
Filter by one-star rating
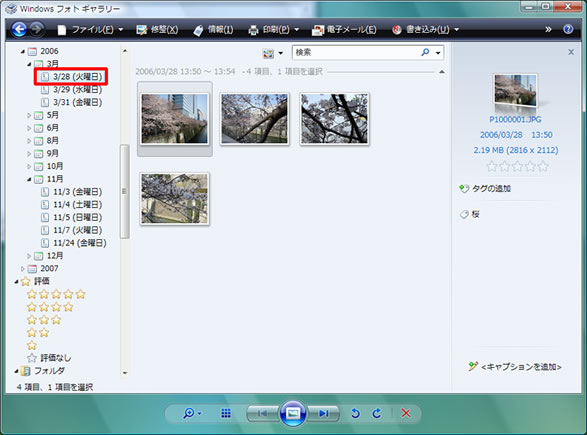tap(32, 346)
